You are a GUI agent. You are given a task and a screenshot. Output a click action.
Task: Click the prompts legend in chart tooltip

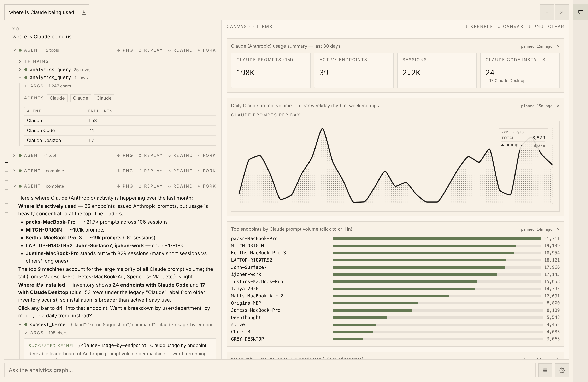point(513,145)
